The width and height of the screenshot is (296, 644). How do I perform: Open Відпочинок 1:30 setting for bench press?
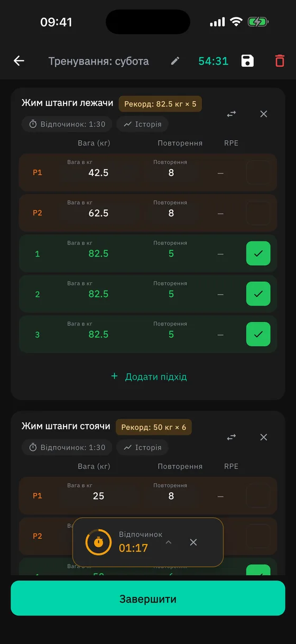pos(67,124)
